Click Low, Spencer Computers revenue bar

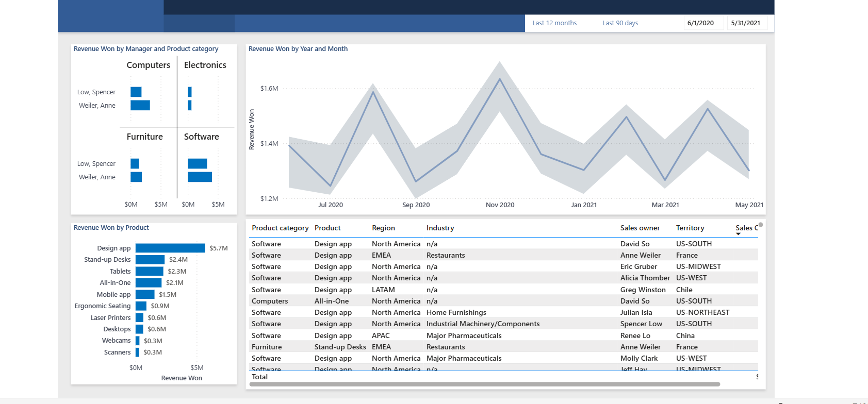pyautogui.click(x=136, y=92)
